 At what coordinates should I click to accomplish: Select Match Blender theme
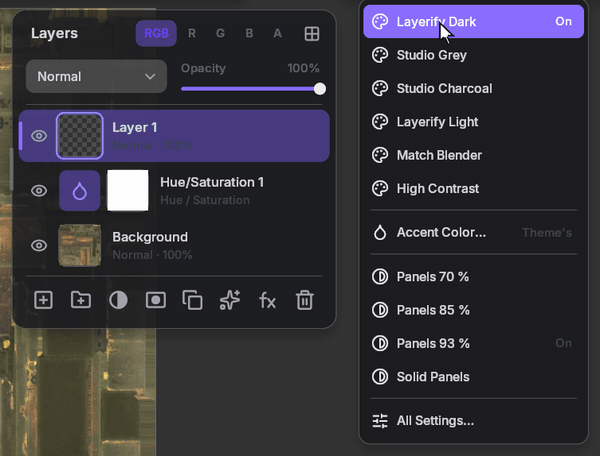[x=474, y=155]
